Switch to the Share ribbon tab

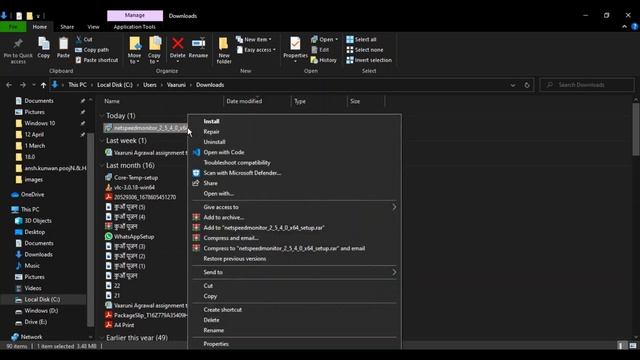pyautogui.click(x=67, y=27)
